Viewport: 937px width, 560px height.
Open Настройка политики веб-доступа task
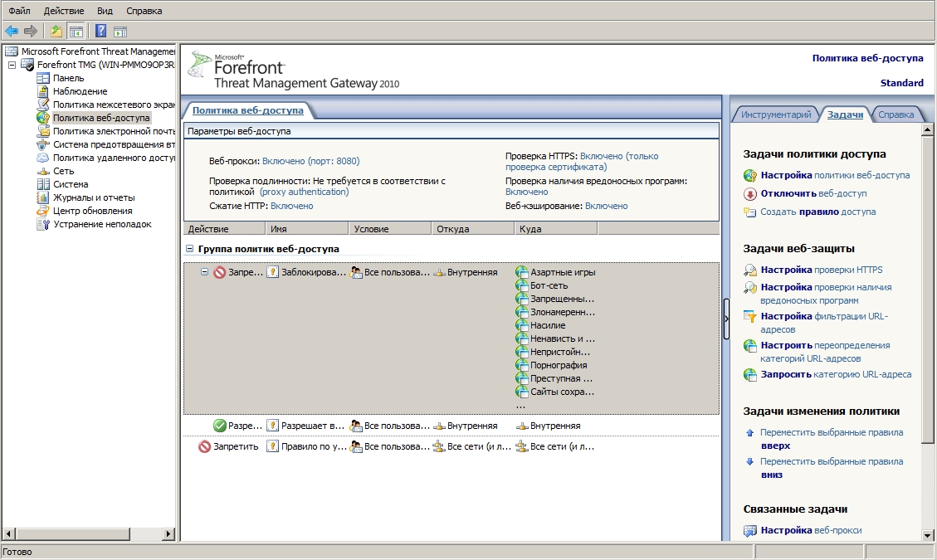click(835, 175)
